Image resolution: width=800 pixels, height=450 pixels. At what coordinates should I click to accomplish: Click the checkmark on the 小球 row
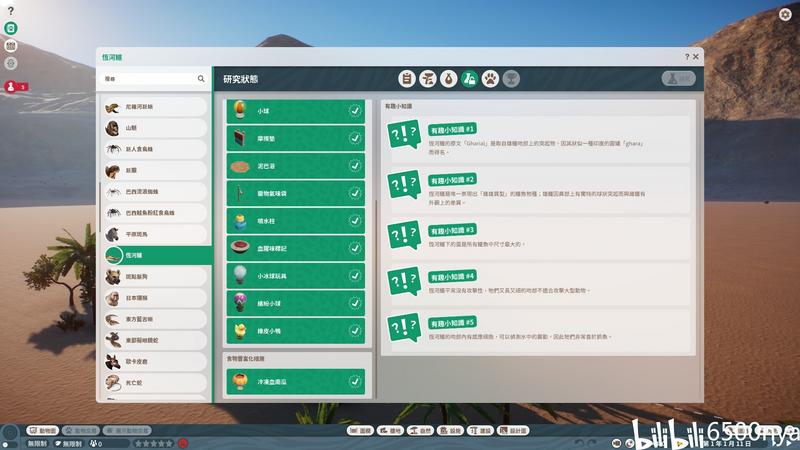click(355, 111)
